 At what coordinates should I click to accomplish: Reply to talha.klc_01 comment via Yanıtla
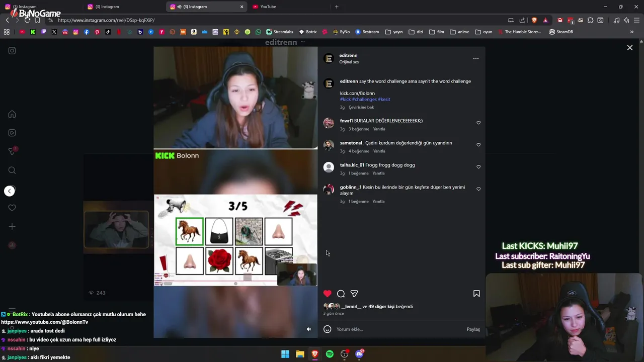point(378,173)
